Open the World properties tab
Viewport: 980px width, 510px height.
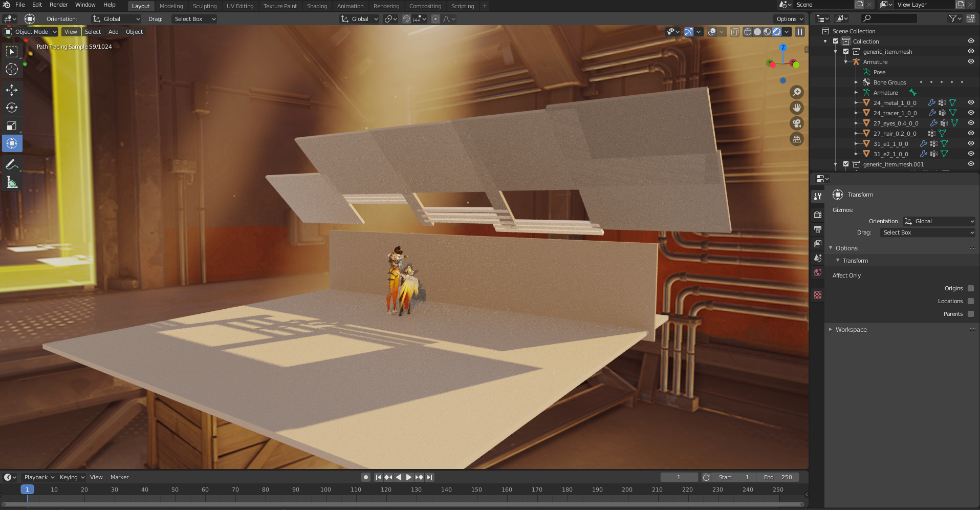click(818, 272)
